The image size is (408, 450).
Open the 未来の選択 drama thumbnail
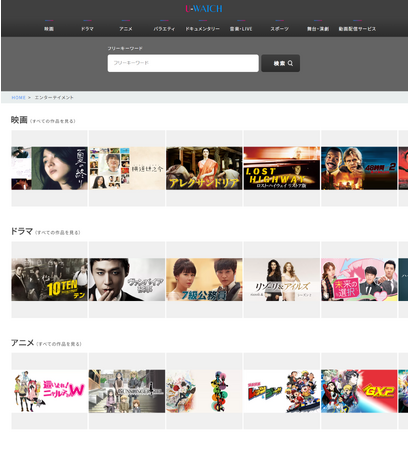tap(359, 280)
